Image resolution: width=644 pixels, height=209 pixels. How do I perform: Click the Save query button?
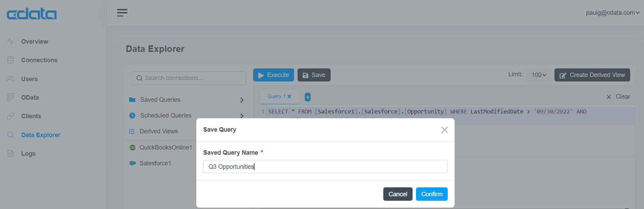click(x=314, y=75)
